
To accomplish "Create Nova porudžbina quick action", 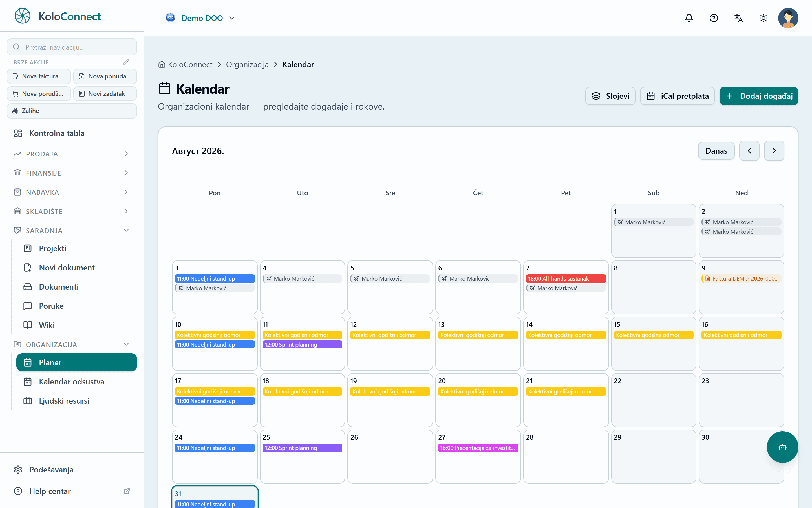I will (x=39, y=94).
